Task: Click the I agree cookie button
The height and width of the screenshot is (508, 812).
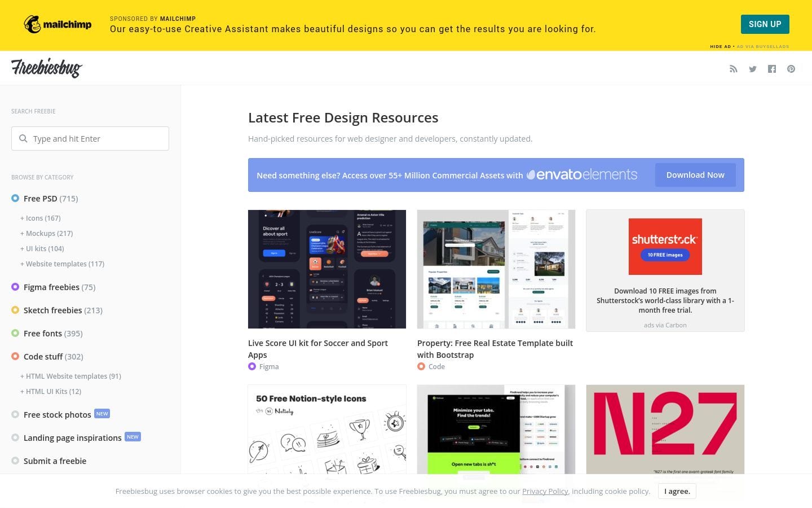Action: (677, 491)
